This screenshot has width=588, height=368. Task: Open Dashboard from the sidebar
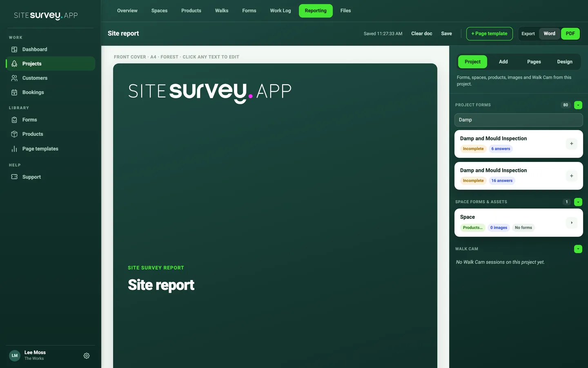[51, 49]
